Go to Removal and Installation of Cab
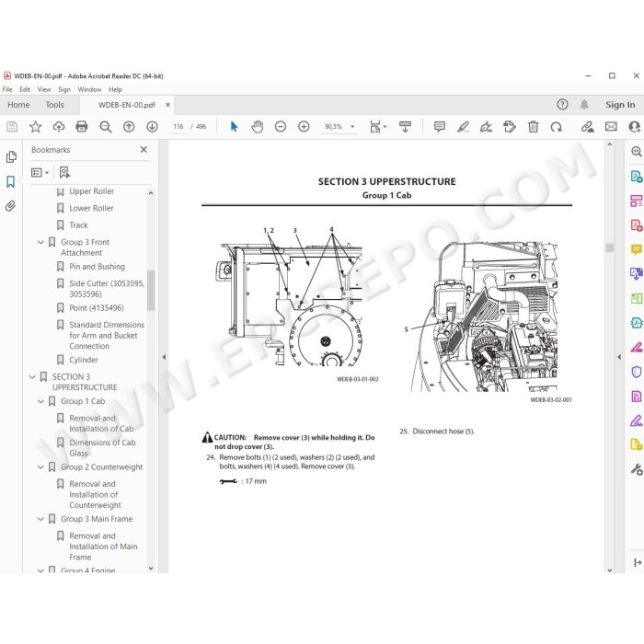Viewport: 644px width, 644px height. [101, 423]
